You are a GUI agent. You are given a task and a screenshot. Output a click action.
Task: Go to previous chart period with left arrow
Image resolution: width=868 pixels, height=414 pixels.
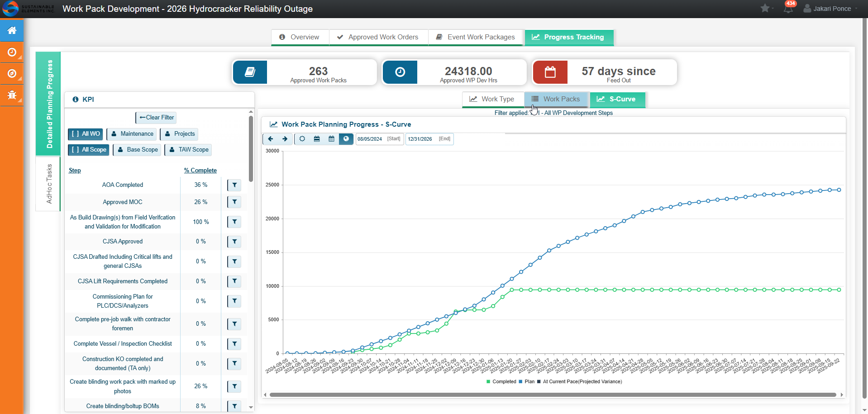(x=271, y=139)
